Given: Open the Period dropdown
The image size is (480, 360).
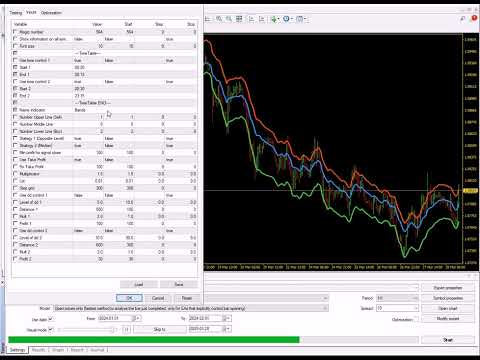Looking at the screenshot, I should click(415, 298).
